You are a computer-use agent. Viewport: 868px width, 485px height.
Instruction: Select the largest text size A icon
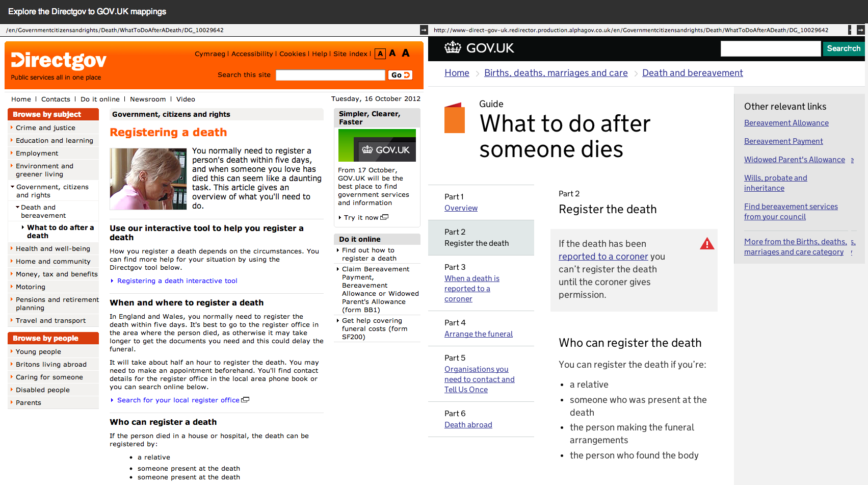click(406, 53)
